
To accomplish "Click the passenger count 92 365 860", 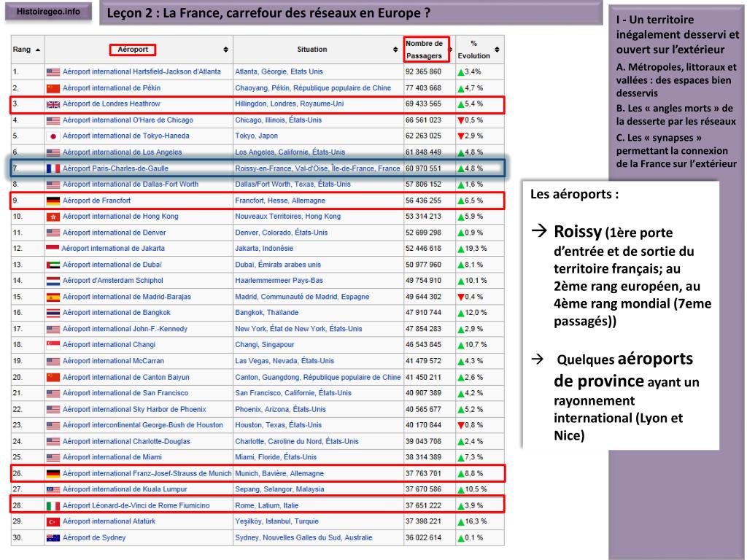I will pyautogui.click(x=424, y=71).
